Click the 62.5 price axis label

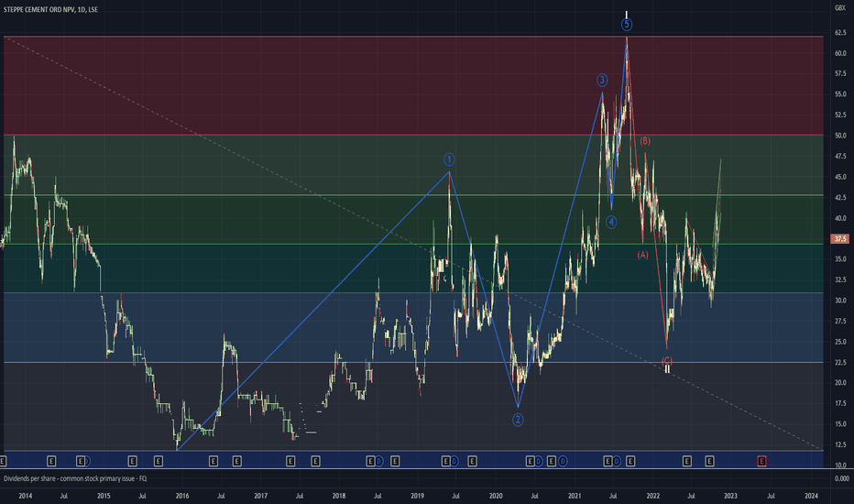[840, 33]
